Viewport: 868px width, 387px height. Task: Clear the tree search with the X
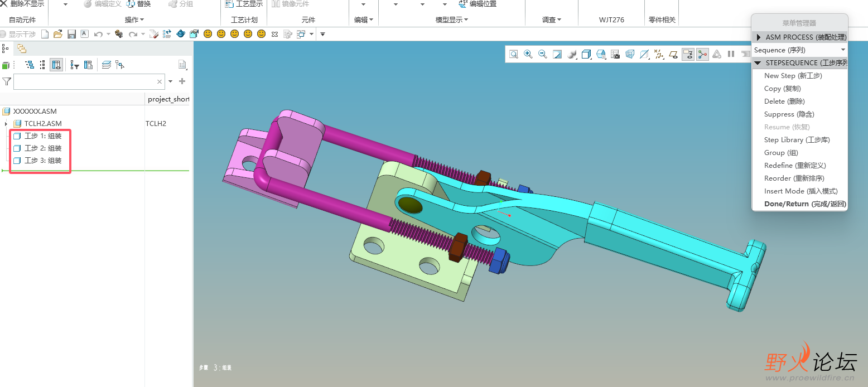(160, 82)
